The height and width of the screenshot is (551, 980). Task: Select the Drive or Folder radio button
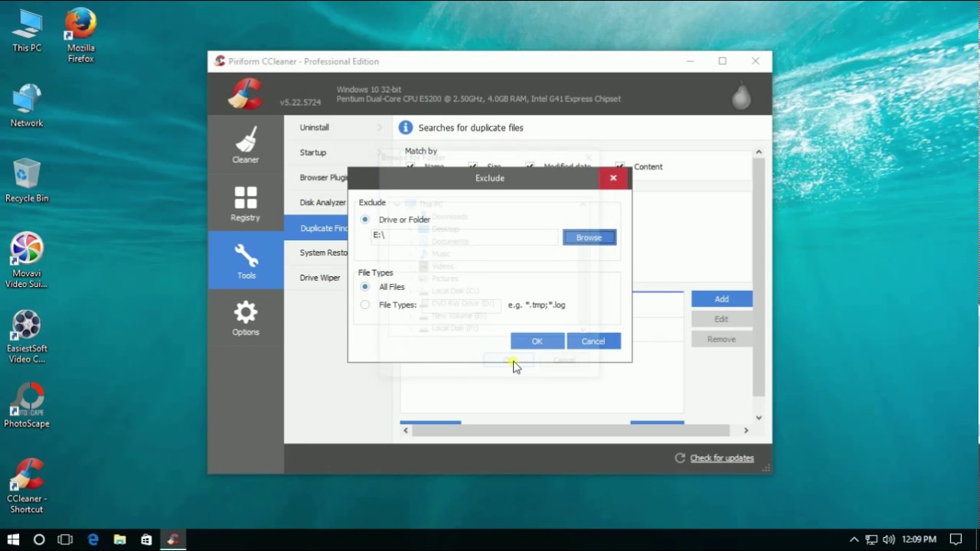(x=365, y=220)
